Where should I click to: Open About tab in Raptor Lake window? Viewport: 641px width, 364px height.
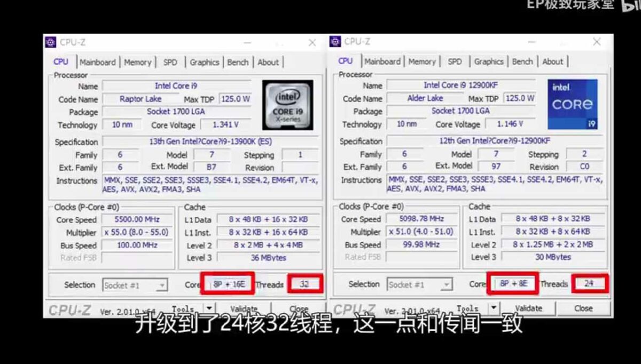pyautogui.click(x=268, y=62)
